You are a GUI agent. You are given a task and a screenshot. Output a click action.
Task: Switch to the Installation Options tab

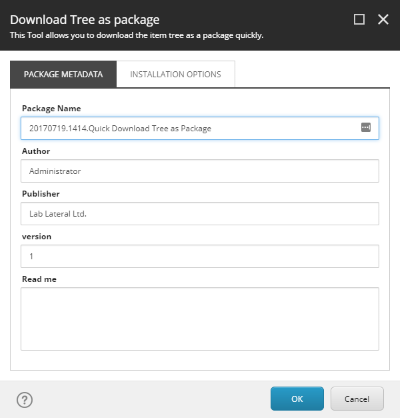pyautogui.click(x=176, y=74)
